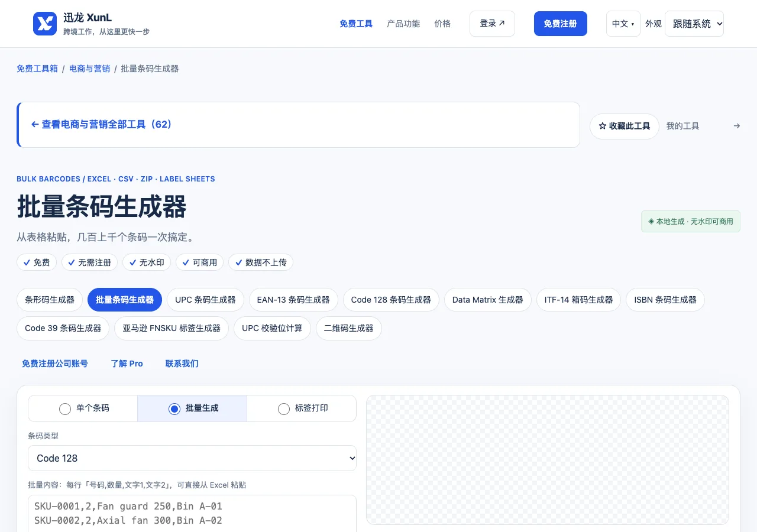The width and height of the screenshot is (757, 532).
Task: Click the 无需注册 feature tag
Action: (x=89, y=262)
